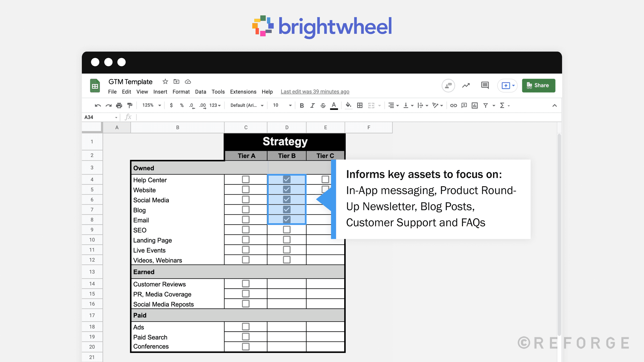Click the paint format icon
The image size is (644, 362).
coord(130,105)
